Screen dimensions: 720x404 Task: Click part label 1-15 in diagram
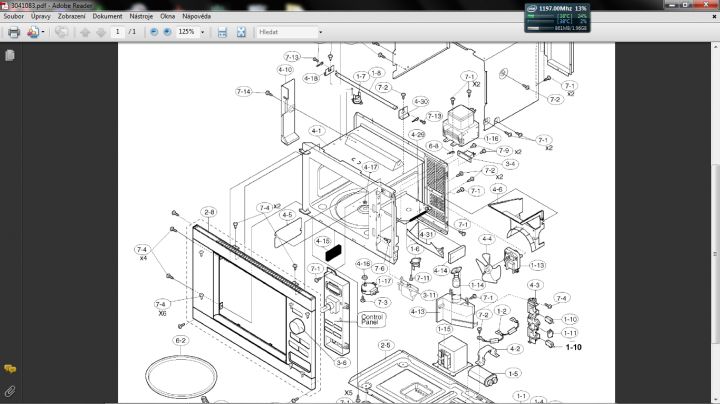(444, 329)
